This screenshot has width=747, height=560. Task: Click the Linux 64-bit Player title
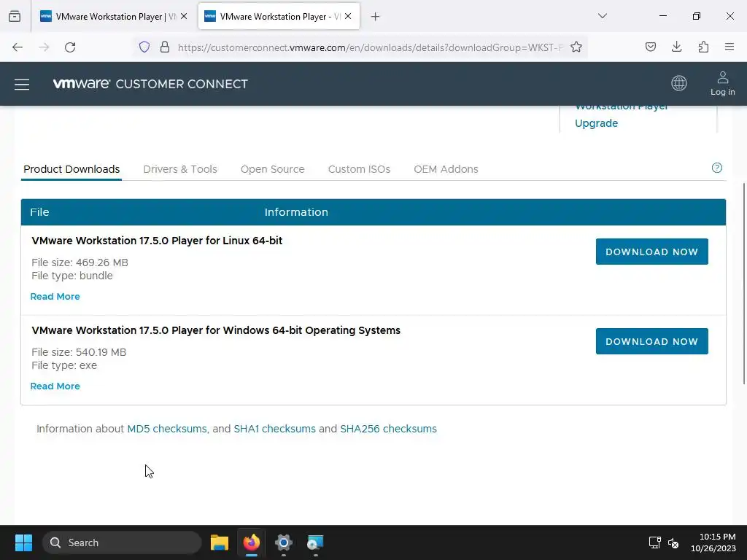pyautogui.click(x=157, y=241)
